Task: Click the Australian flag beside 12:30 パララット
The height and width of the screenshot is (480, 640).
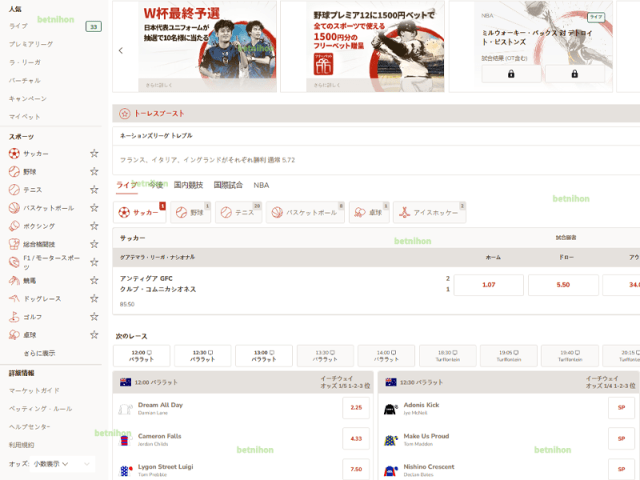Action: click(x=391, y=382)
